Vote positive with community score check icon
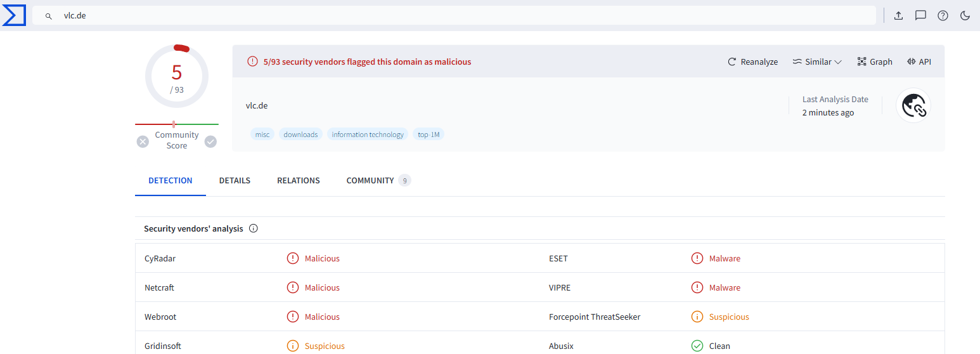Image resolution: width=980 pixels, height=354 pixels. point(210,141)
